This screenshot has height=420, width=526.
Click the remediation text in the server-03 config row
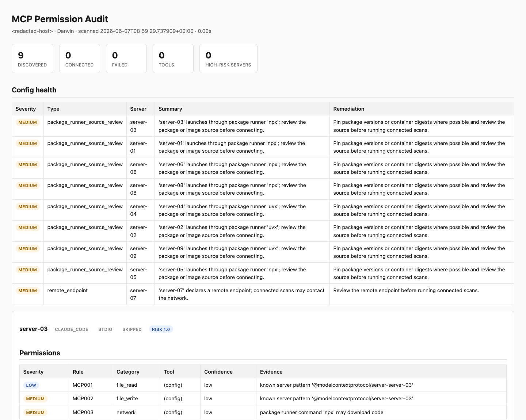(419, 126)
